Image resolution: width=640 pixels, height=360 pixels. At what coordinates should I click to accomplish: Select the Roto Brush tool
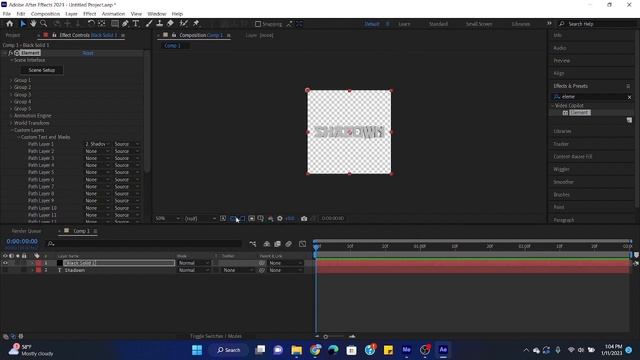click(184, 24)
